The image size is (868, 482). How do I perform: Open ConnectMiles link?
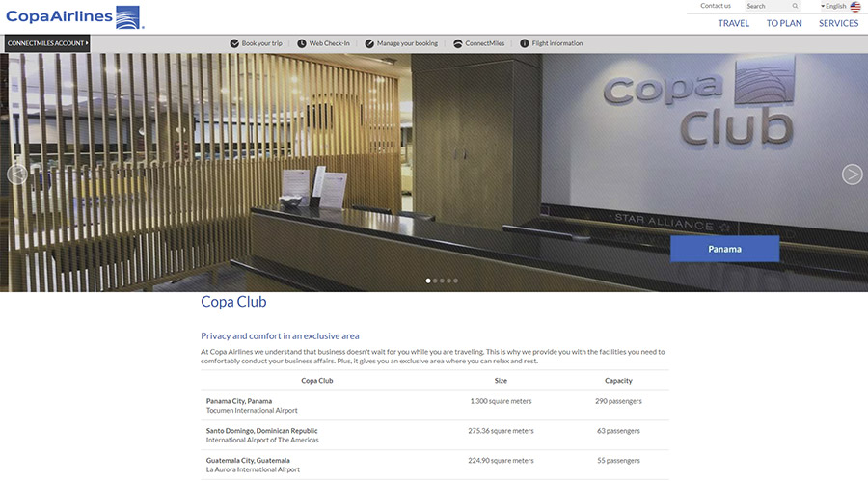click(x=484, y=43)
